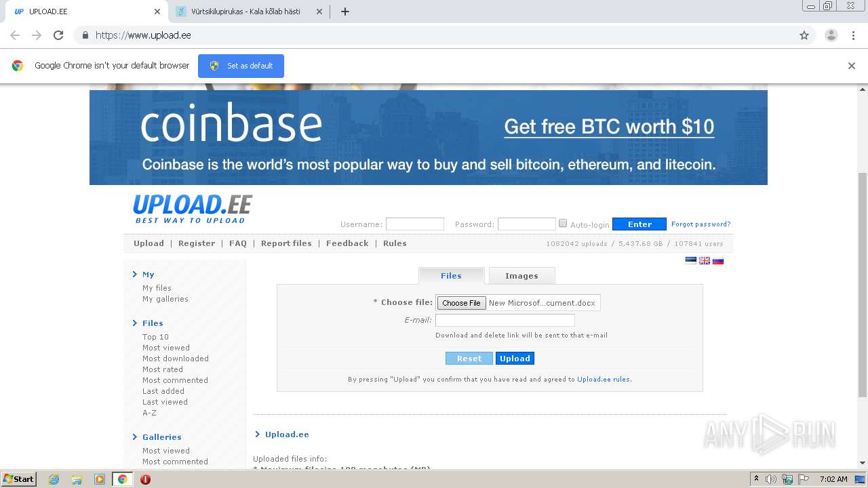Click the secure padlock icon in address bar
This screenshot has width=868, height=488.
[85, 35]
